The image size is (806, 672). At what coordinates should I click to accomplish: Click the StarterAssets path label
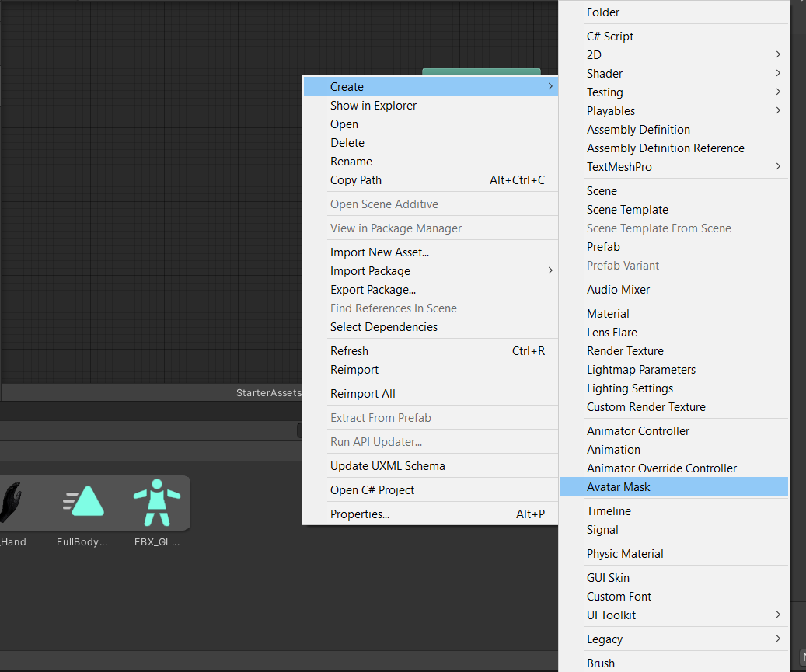pyautogui.click(x=268, y=392)
